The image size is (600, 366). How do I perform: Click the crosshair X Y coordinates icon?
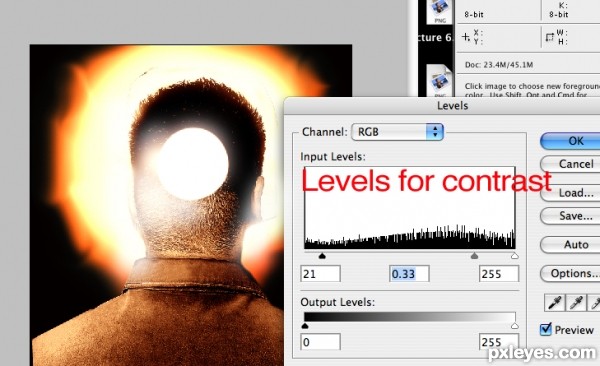(466, 37)
